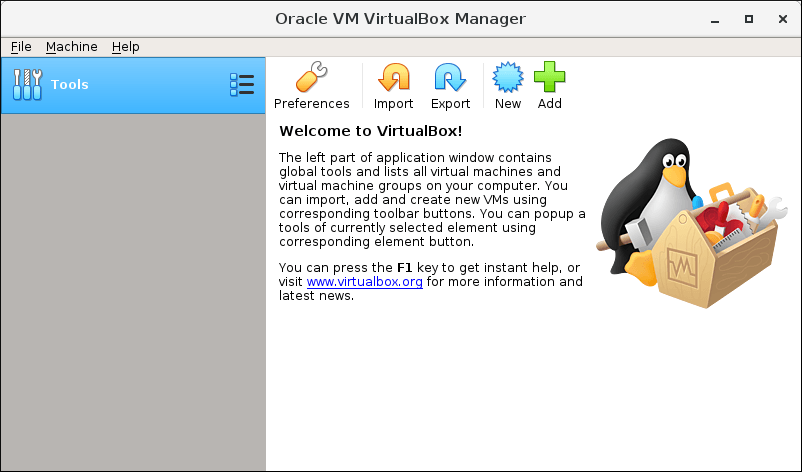Image resolution: width=802 pixels, height=472 pixels.
Task: Open the Help menu
Action: tap(125, 47)
